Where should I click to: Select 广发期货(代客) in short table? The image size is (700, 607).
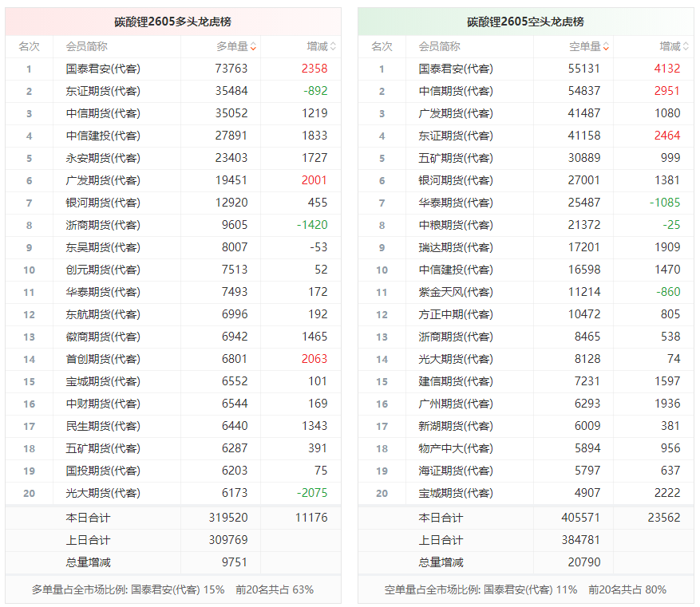[455, 113]
